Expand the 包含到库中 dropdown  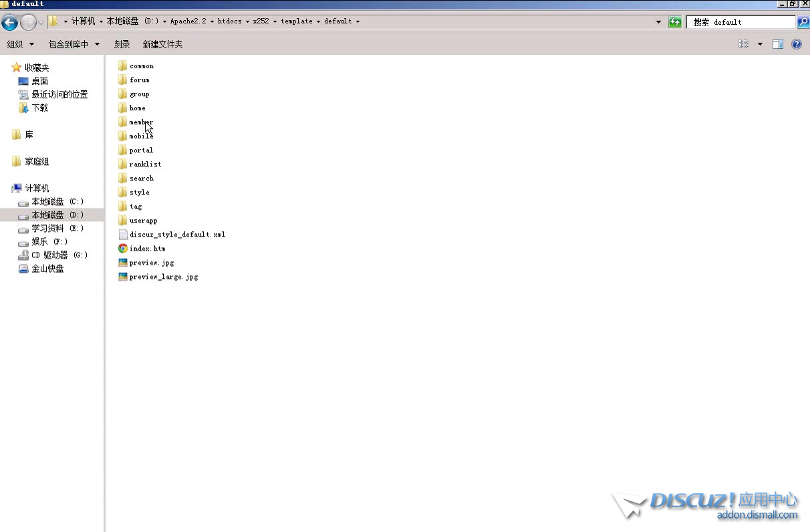click(74, 44)
